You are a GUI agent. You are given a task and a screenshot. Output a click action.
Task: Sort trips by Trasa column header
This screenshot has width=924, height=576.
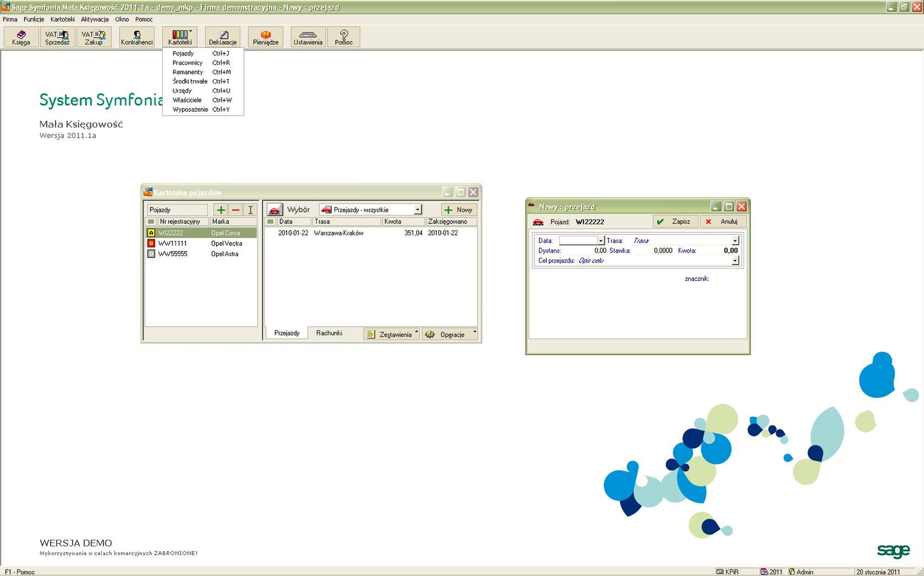[346, 221]
